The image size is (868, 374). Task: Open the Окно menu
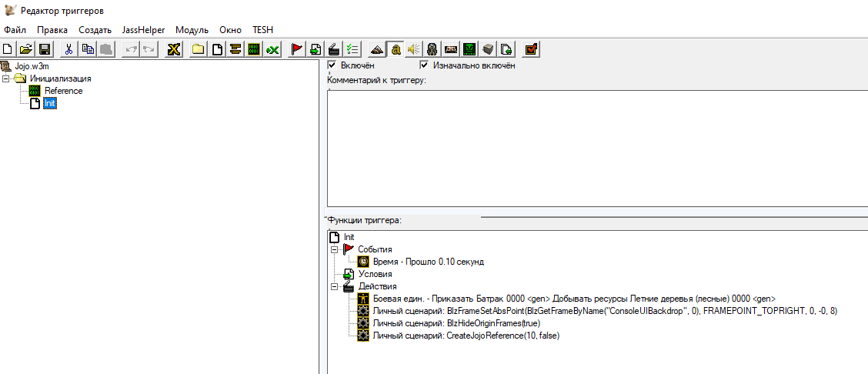(230, 30)
